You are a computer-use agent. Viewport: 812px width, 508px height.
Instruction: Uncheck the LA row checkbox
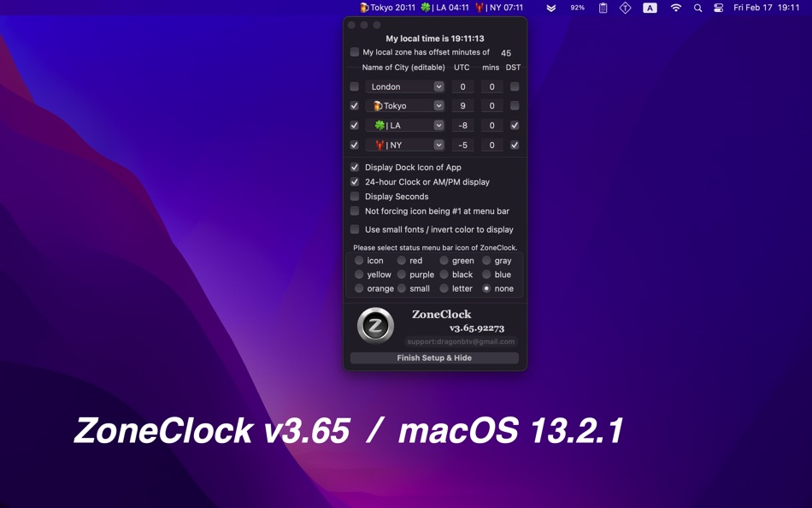click(354, 126)
